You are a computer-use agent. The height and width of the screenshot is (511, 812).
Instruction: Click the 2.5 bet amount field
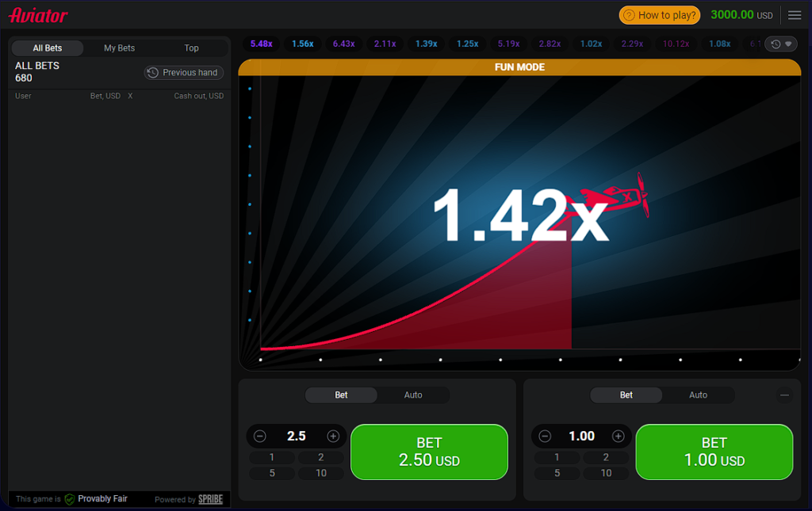(x=297, y=436)
